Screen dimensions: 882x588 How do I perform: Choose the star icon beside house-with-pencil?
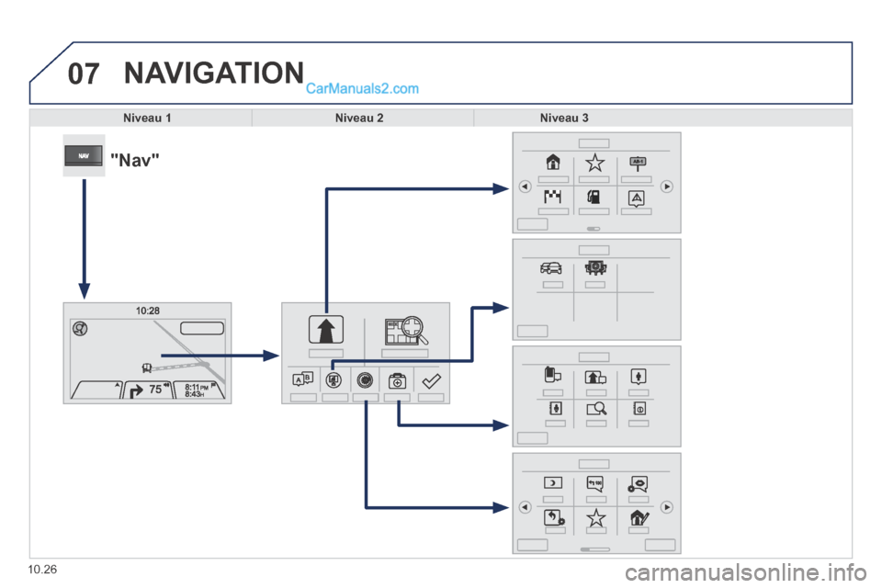595,517
